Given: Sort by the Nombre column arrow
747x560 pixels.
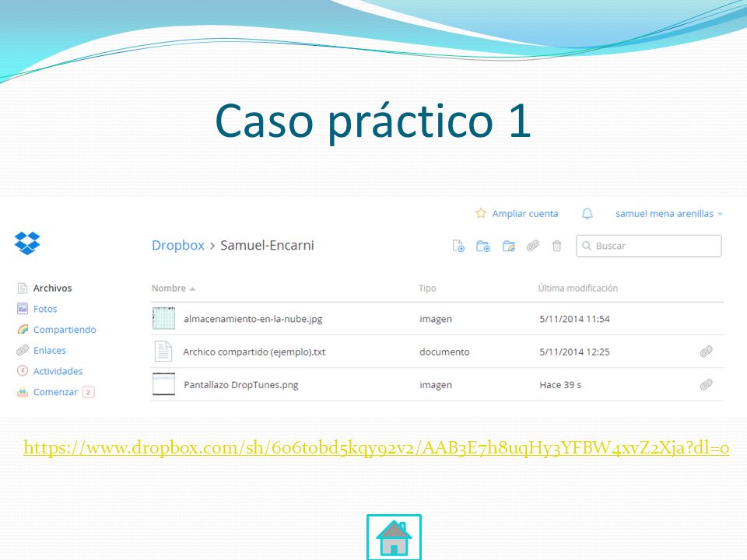Looking at the screenshot, I should [x=192, y=289].
